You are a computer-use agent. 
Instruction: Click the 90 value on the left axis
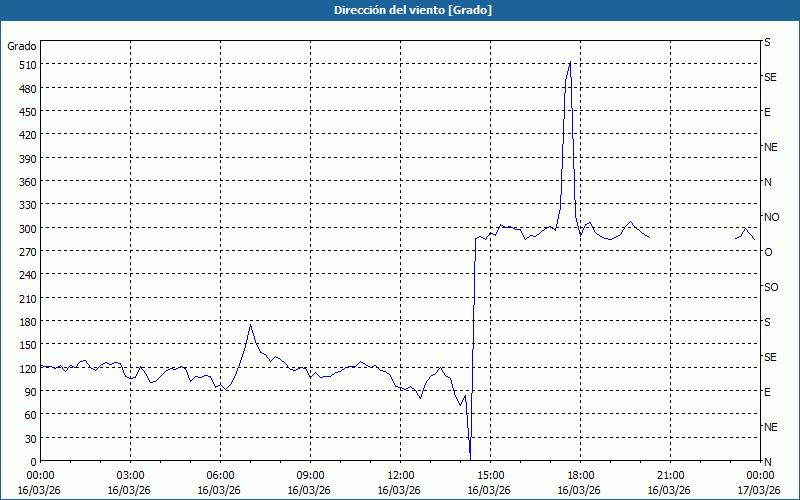pyautogui.click(x=30, y=392)
